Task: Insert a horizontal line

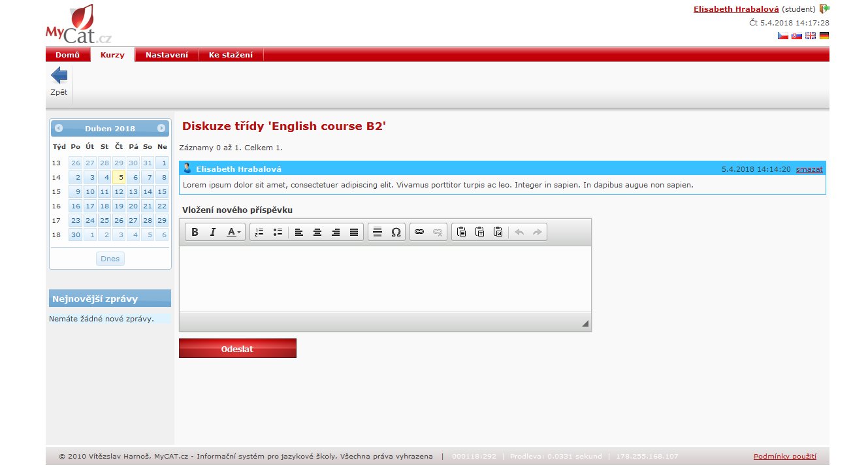Action: 378,232
